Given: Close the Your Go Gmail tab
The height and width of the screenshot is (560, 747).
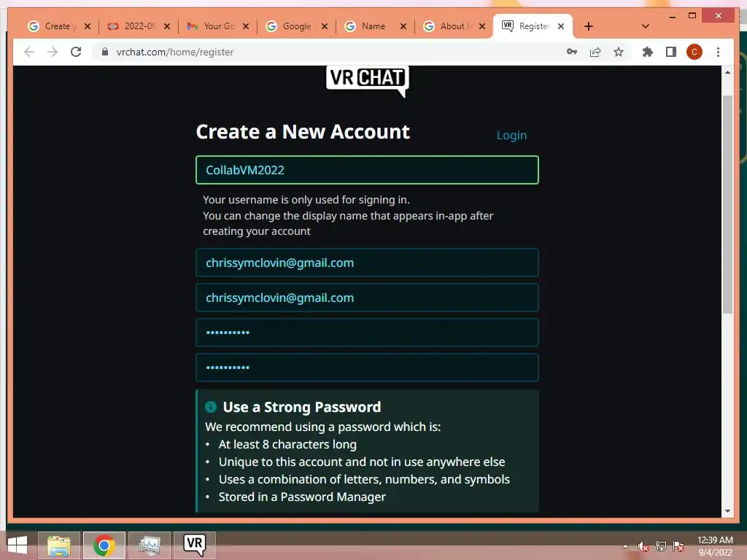Looking at the screenshot, I should click(x=246, y=26).
